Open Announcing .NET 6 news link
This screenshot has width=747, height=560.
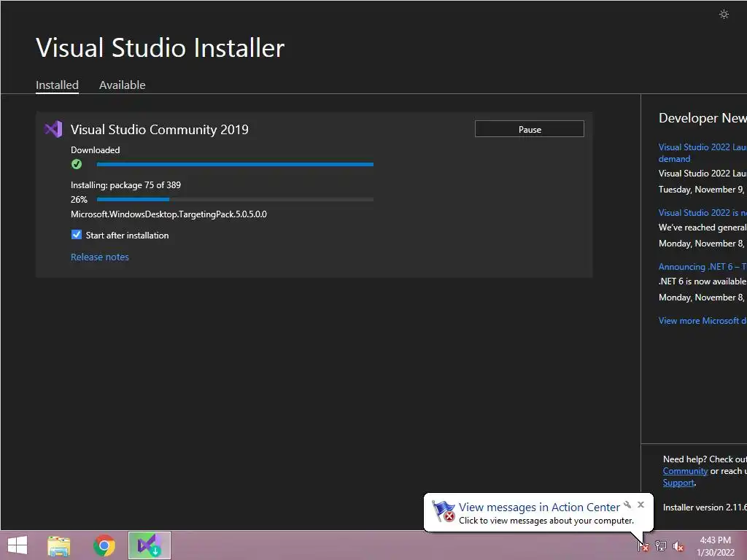coord(703,267)
